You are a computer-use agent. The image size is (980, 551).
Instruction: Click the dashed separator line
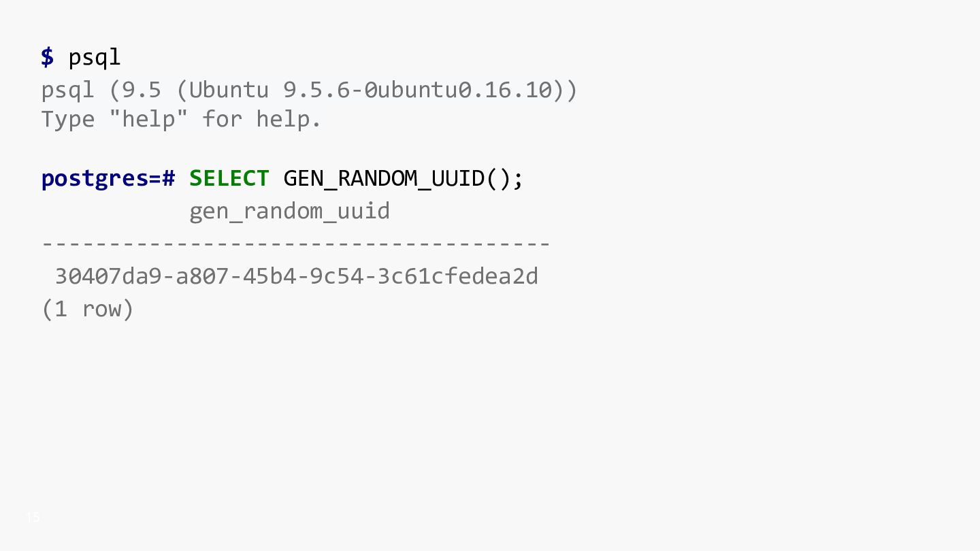[x=296, y=243]
